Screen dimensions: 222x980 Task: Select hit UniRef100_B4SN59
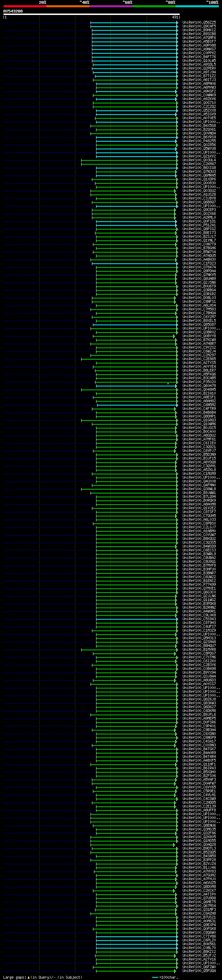click(199, 856)
